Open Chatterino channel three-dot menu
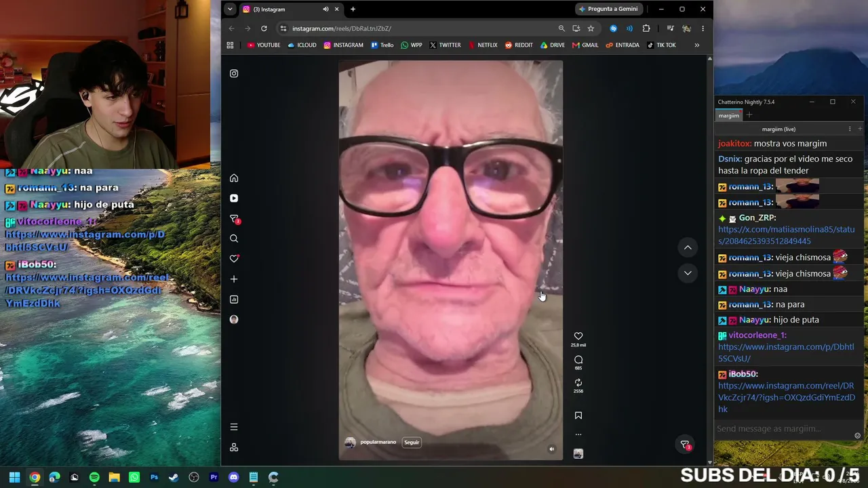Image resolution: width=868 pixels, height=488 pixels. point(850,129)
